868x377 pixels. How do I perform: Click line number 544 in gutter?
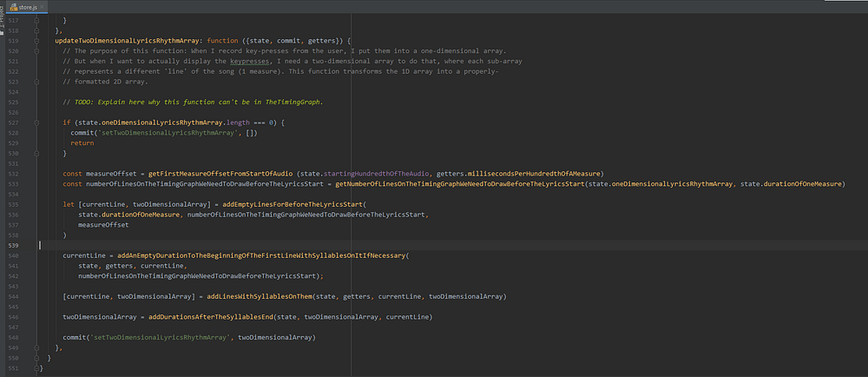point(14,297)
